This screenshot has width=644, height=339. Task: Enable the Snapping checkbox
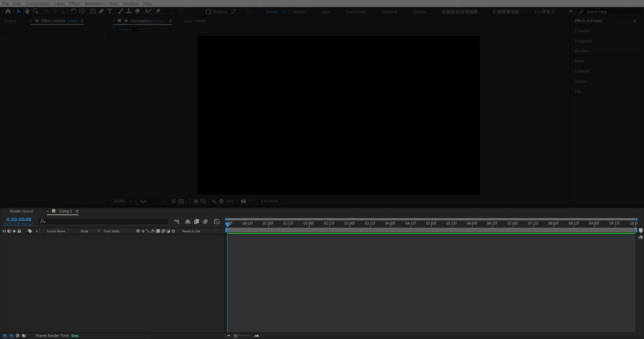point(208,12)
